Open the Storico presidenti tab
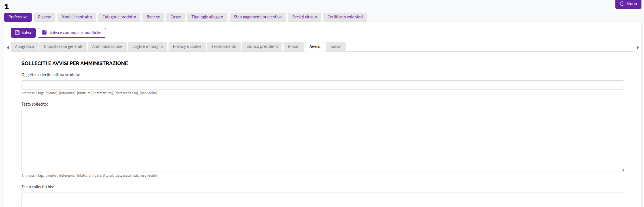The height and width of the screenshot is (207, 644). pyautogui.click(x=262, y=47)
